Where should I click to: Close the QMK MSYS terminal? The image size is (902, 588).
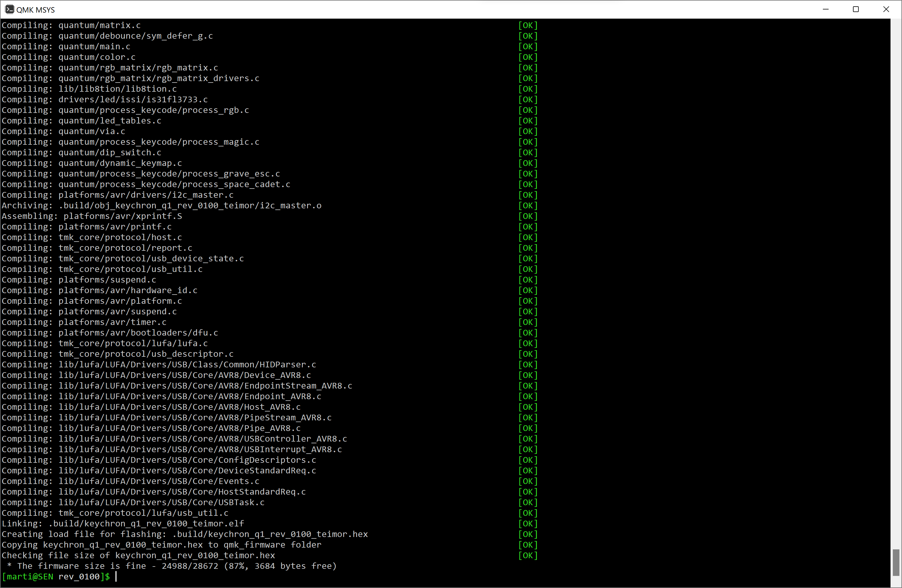click(886, 9)
